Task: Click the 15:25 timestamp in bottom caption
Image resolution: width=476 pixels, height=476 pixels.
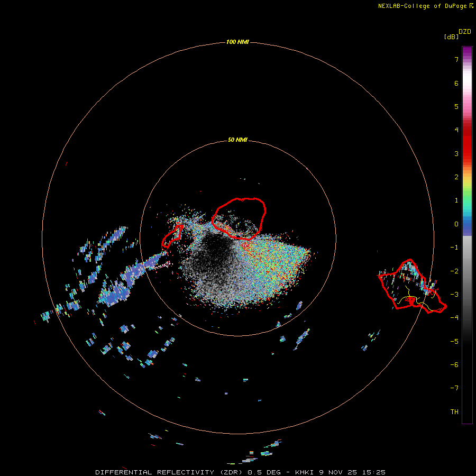Action: [373, 472]
